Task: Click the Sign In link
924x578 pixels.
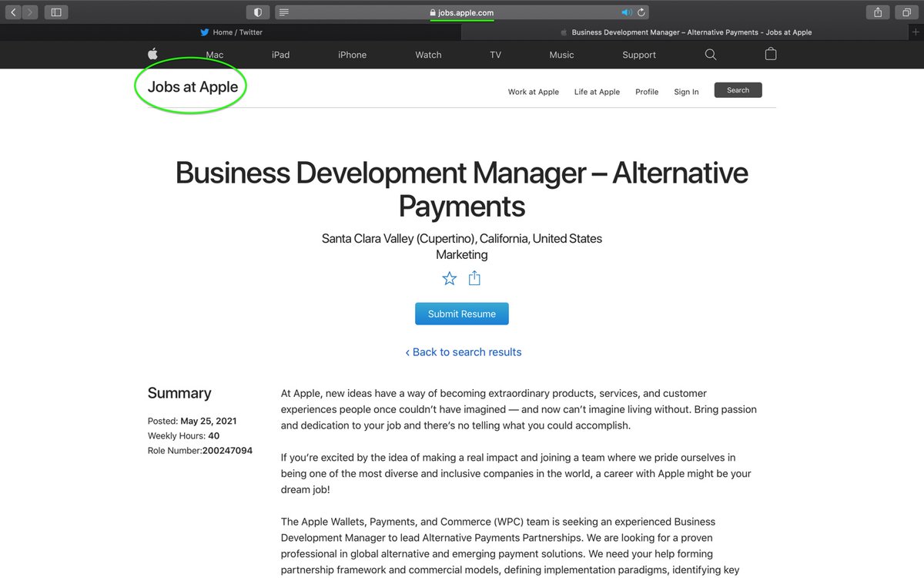Action: click(686, 92)
